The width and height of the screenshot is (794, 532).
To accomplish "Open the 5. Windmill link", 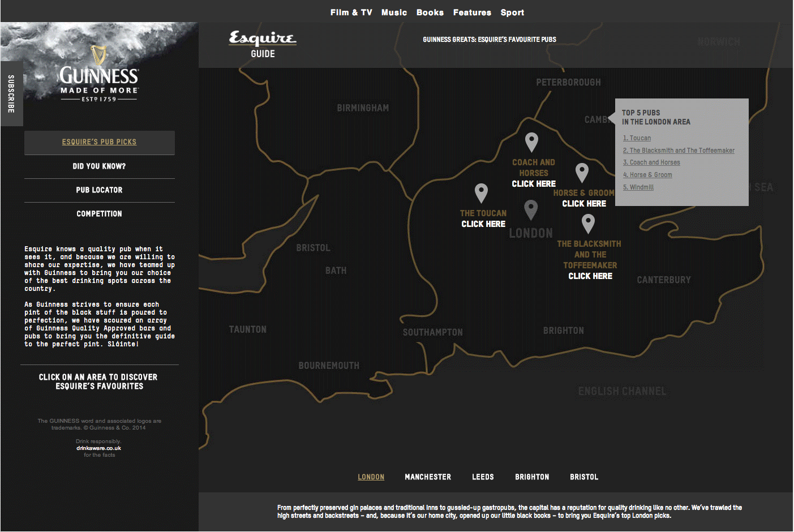I will (x=638, y=187).
